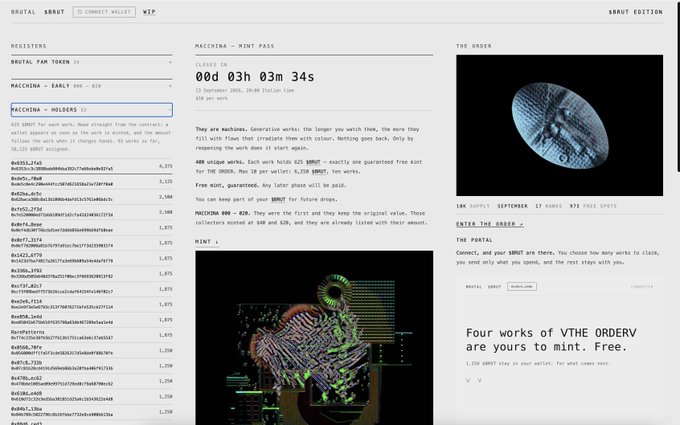Select holder row 0x6353…2fa5
The image size is (680, 425).
point(92,166)
